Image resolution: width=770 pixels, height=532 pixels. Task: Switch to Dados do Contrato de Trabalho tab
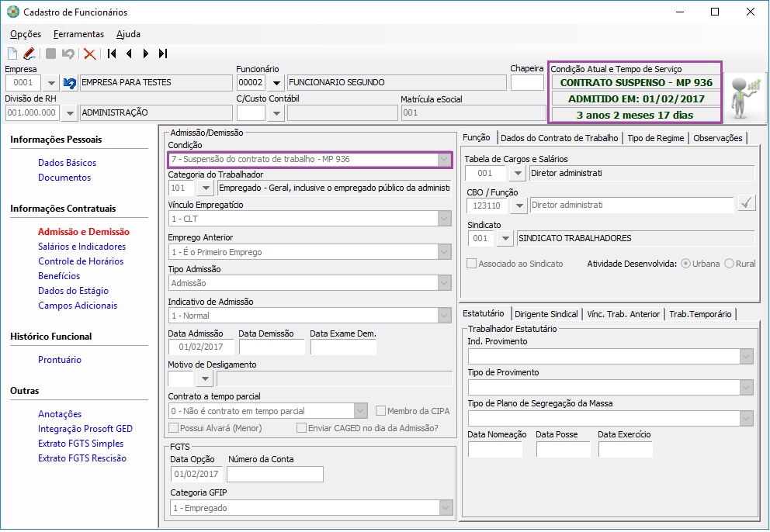560,138
